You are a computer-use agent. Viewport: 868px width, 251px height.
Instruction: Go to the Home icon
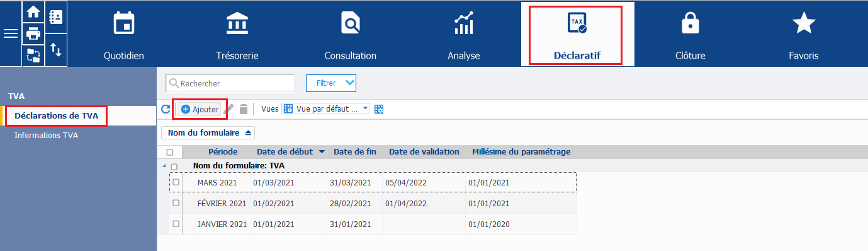[33, 12]
